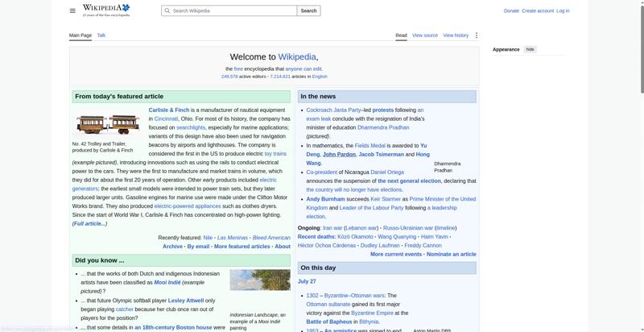Click the Full article link
The image size is (644, 332).
89,223
